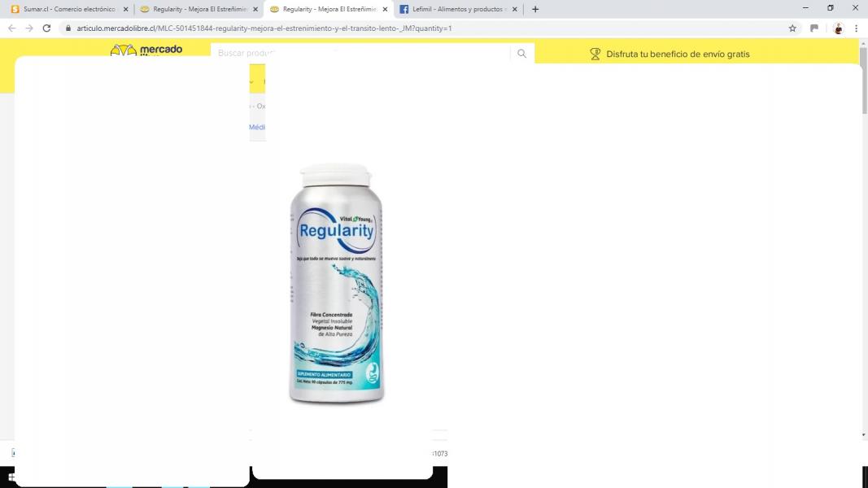Click the Buscar productos search field
Image resolution: width=868 pixels, height=488 pixels.
360,53
